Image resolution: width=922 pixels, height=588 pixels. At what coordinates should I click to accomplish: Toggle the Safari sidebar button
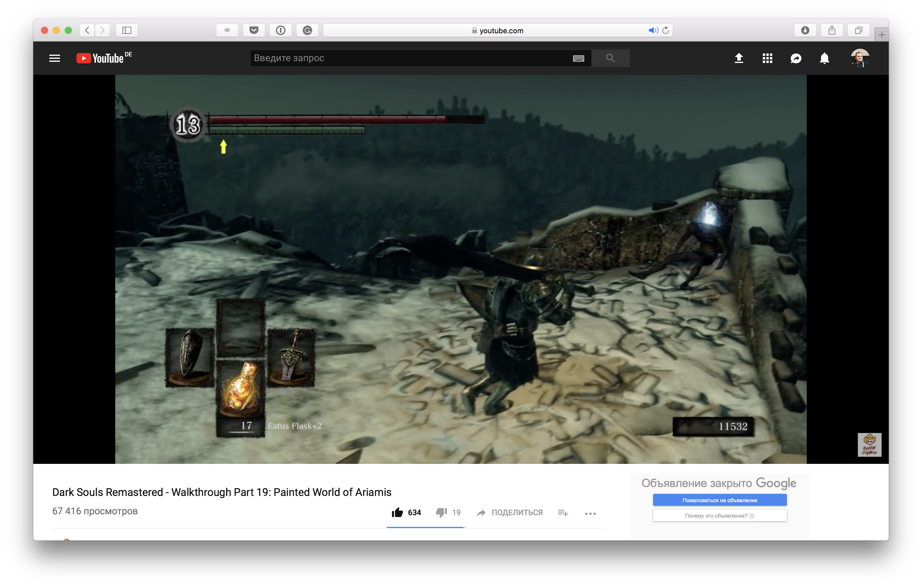(127, 30)
